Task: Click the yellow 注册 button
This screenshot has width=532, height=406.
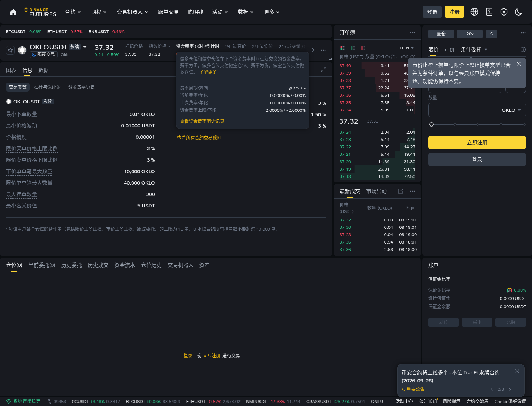Action: click(454, 12)
